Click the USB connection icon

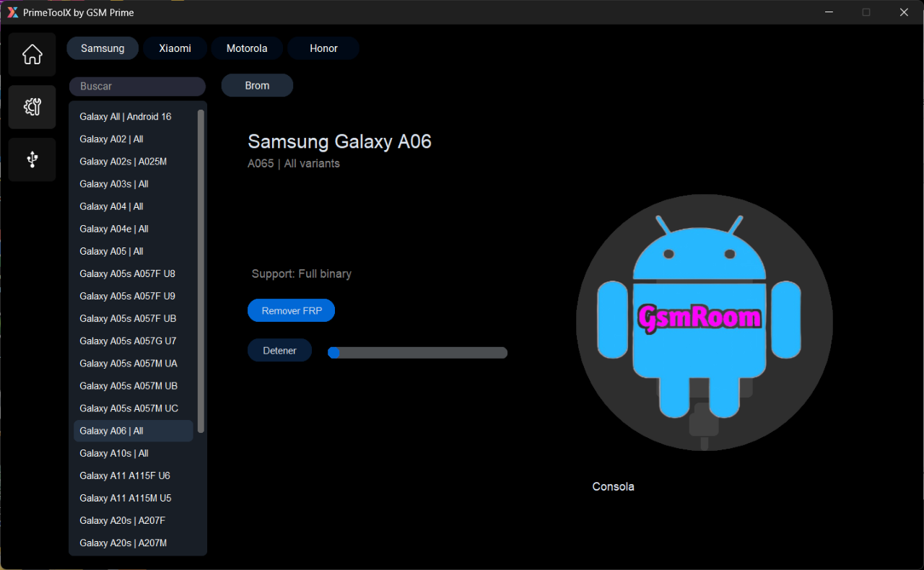pos(32,159)
